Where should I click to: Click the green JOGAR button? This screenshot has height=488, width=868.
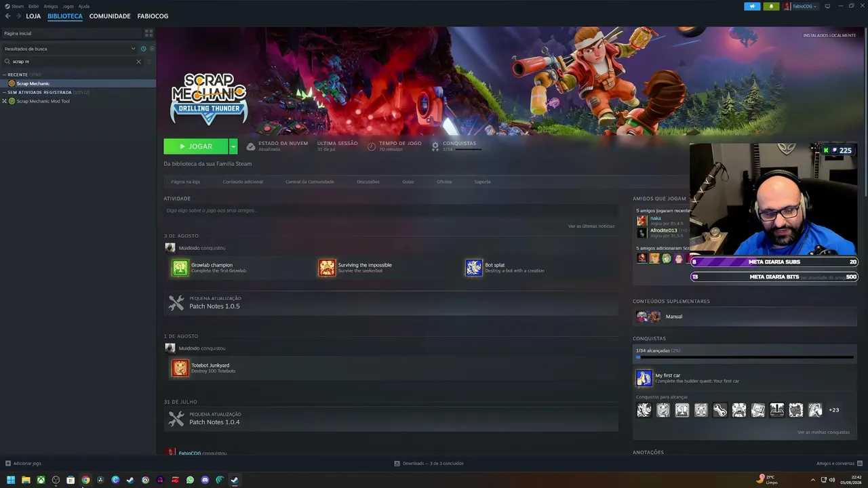[x=195, y=146]
